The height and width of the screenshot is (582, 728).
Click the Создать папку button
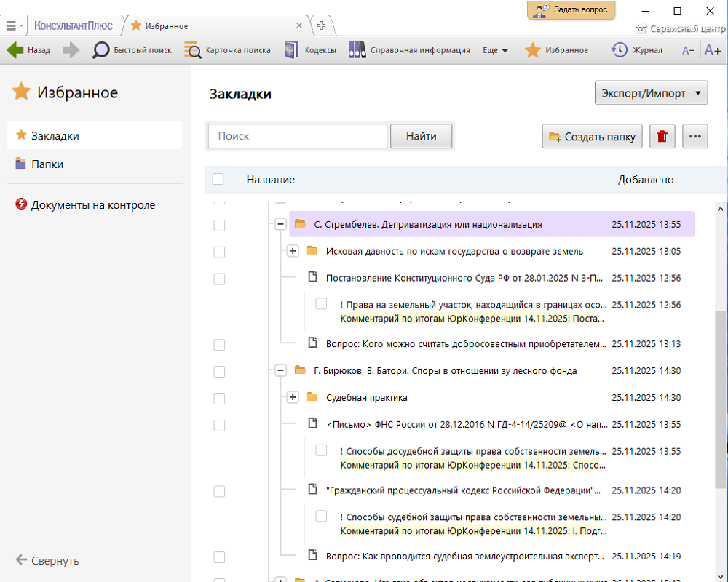point(593,137)
